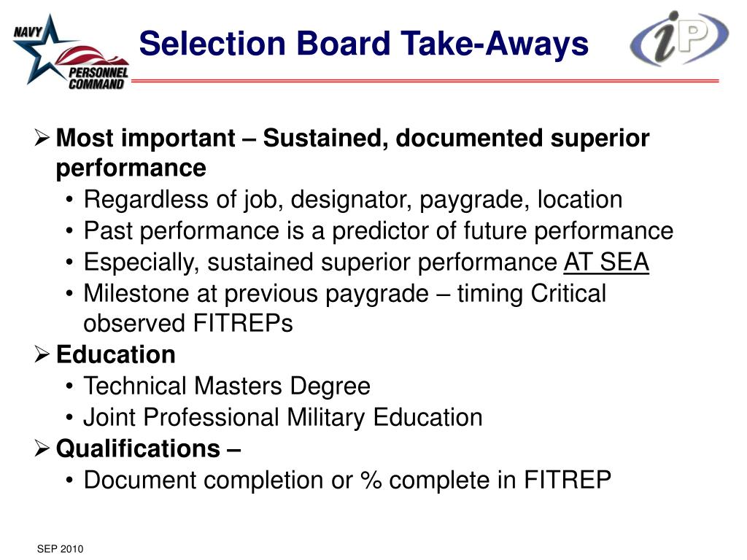Select the Selection Board Take-Aways title
Image resolution: width=747 pixels, height=560 pixels.
tap(363, 43)
